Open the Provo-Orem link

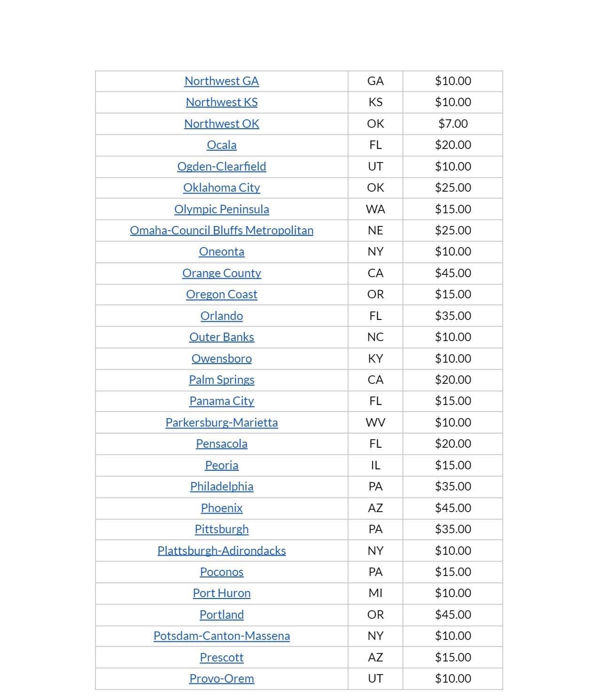click(x=221, y=678)
